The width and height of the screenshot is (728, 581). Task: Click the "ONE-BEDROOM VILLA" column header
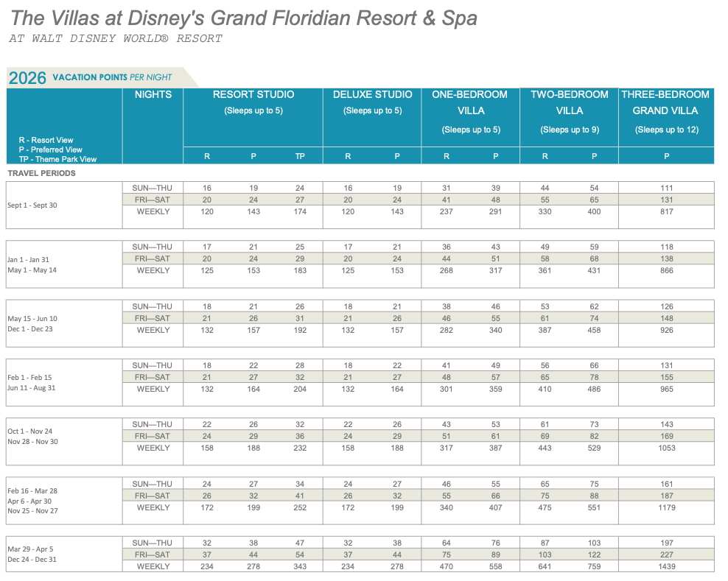point(470,102)
